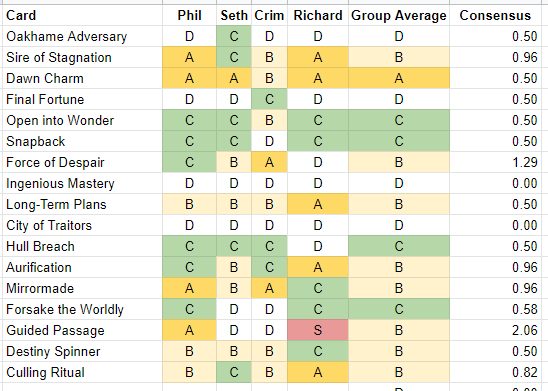Select the Sire of Stagnation cell
Screen dimensions: 548x391
(x=82, y=57)
